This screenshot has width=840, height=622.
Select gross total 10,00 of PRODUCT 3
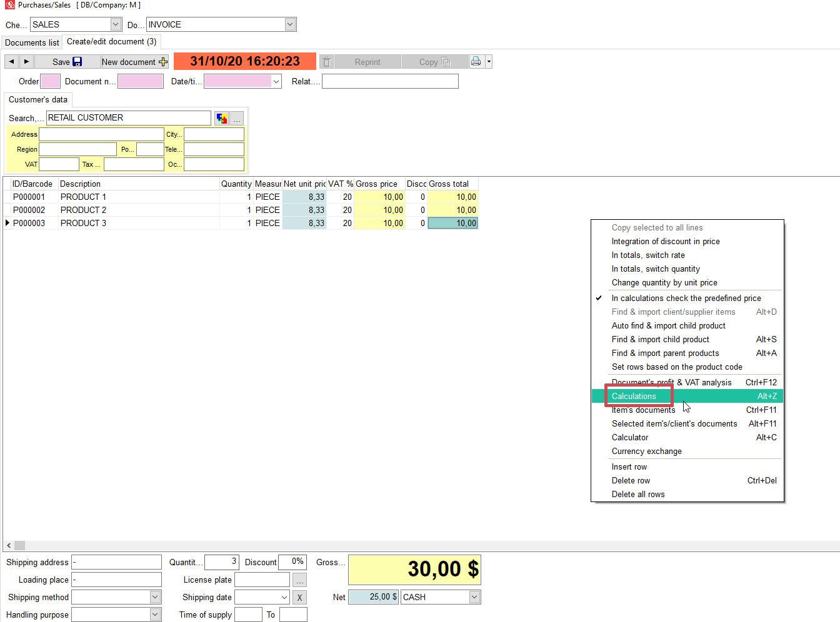(452, 223)
